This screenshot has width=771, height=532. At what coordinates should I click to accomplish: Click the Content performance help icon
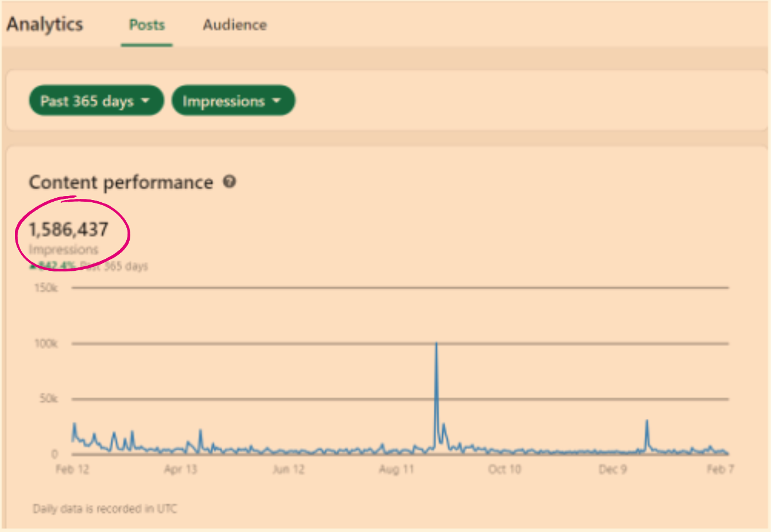tap(229, 182)
